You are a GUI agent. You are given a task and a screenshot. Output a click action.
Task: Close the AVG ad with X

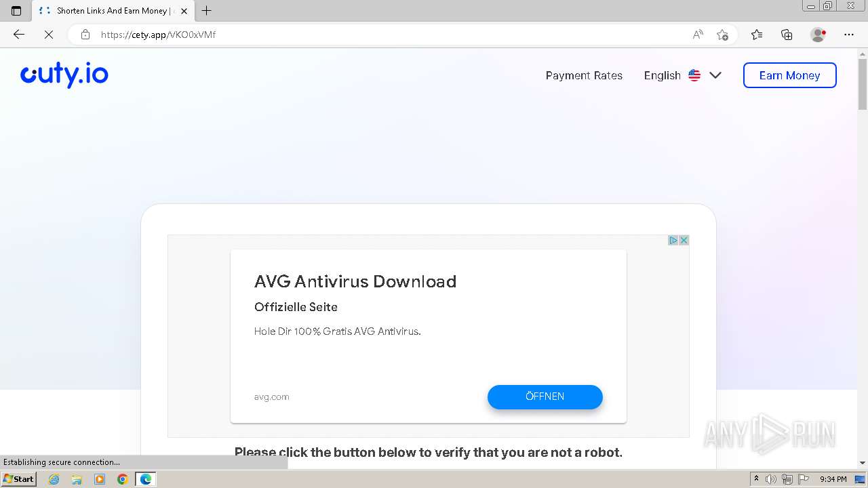tap(684, 240)
